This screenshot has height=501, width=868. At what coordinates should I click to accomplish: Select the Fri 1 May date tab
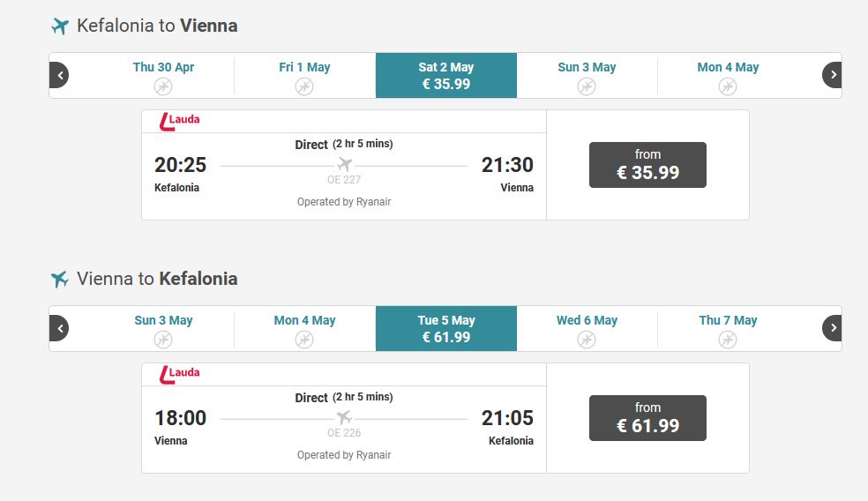[x=304, y=76]
